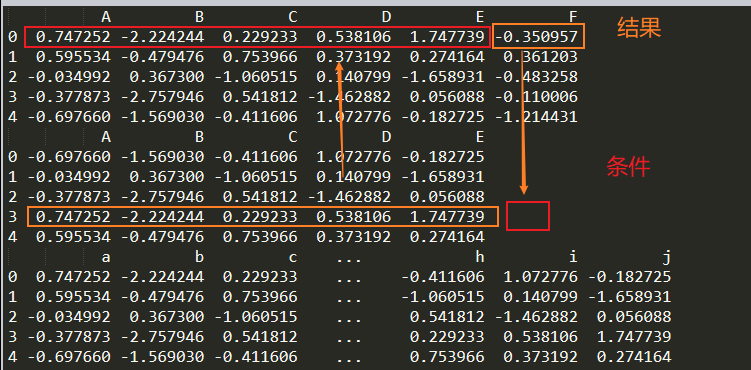
Task: Click 0.229233 under column h
Action: point(447,336)
